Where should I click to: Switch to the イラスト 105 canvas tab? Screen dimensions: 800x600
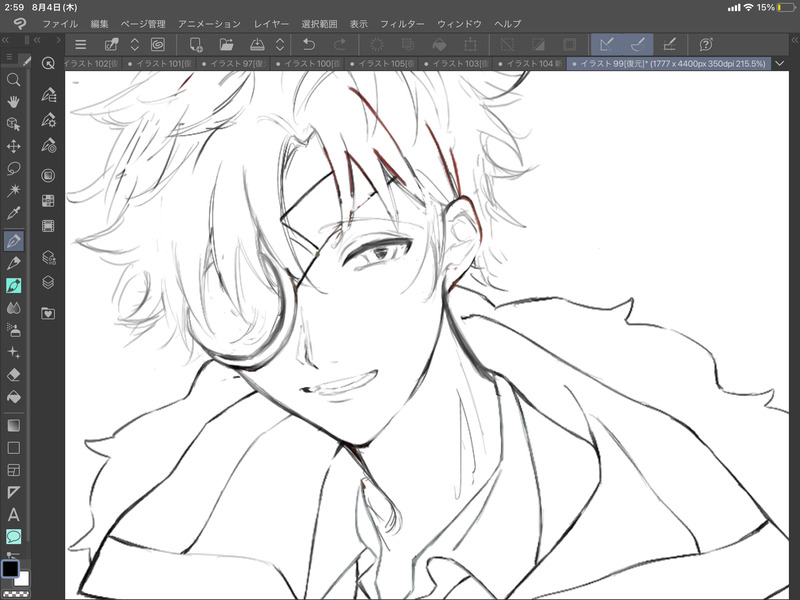[x=382, y=64]
